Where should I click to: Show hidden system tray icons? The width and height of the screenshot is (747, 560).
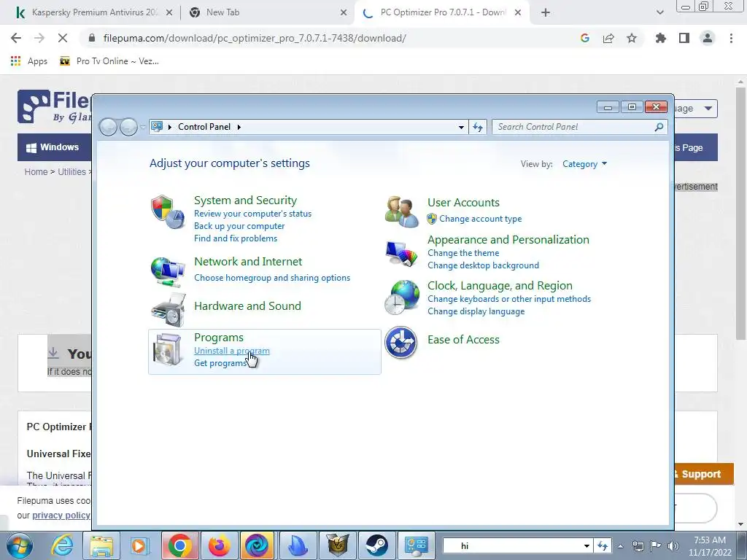pyautogui.click(x=620, y=545)
